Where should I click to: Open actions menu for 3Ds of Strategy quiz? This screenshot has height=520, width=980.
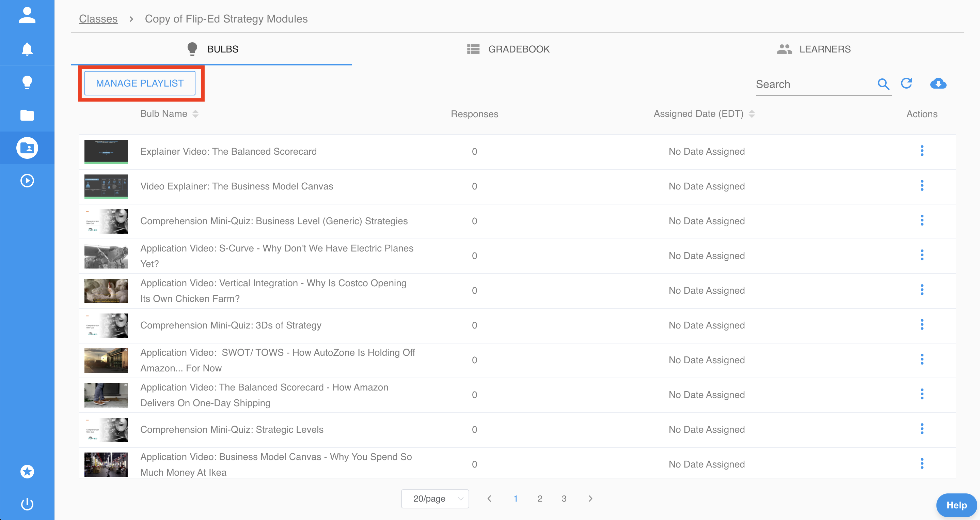[x=922, y=325]
